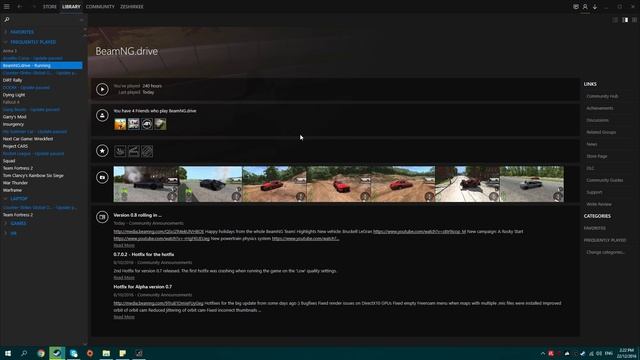
Task: Click the screenshots camera round icon
Action: pyautogui.click(x=102, y=177)
